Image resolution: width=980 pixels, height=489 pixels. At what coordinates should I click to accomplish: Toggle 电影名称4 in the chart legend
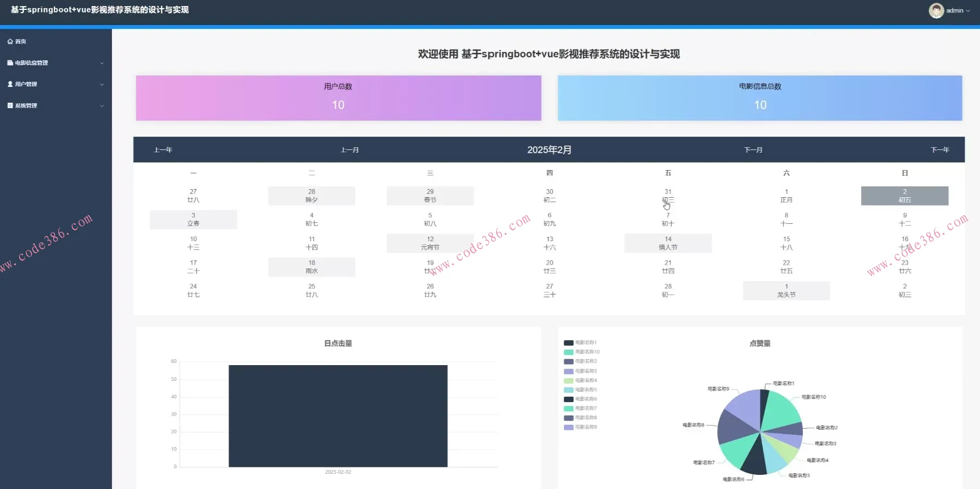coord(580,380)
